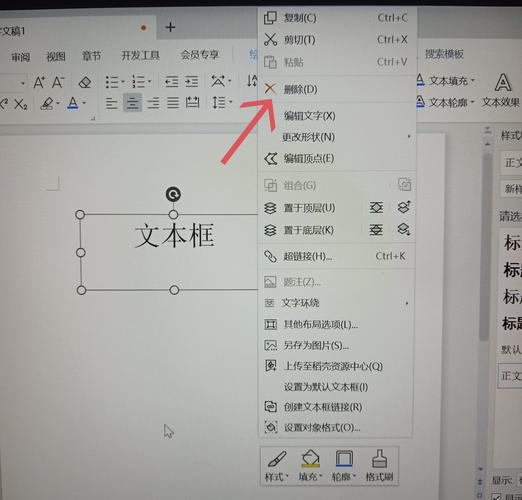Open Developer Tools (开发工具) tab

pos(140,55)
